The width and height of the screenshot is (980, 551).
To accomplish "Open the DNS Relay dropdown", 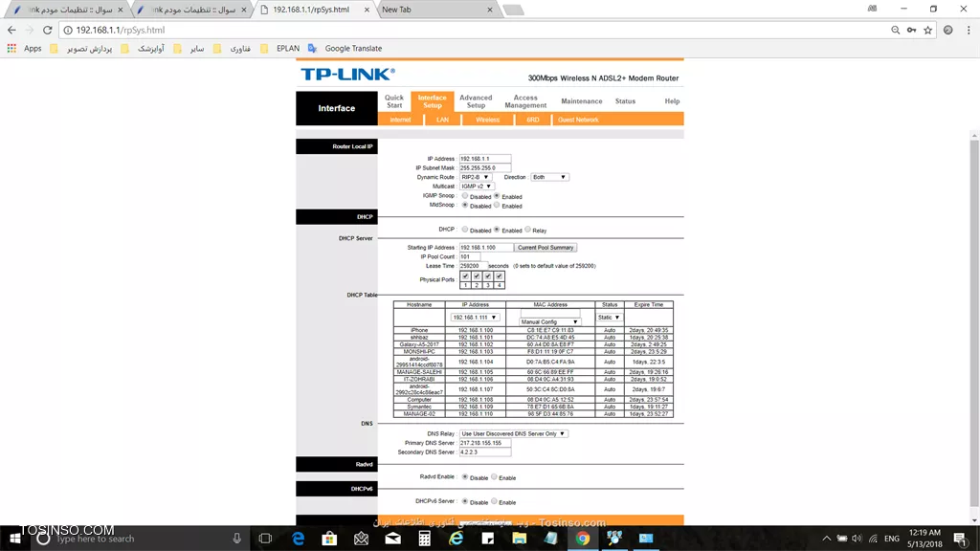I will 513,433.
